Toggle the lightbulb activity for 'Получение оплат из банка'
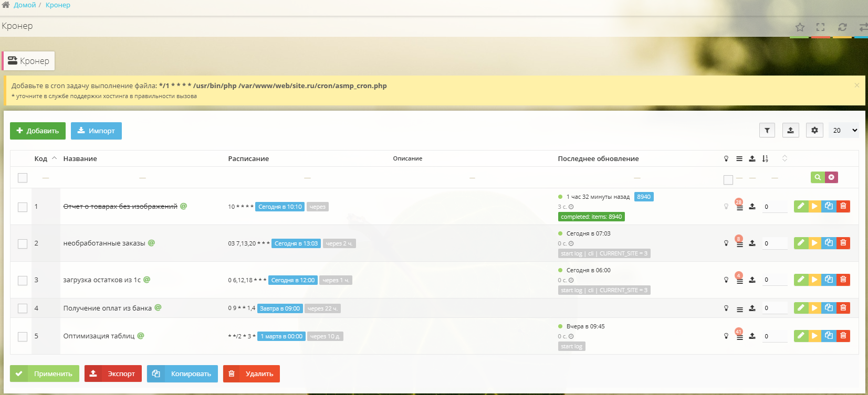The image size is (868, 395). tap(726, 308)
